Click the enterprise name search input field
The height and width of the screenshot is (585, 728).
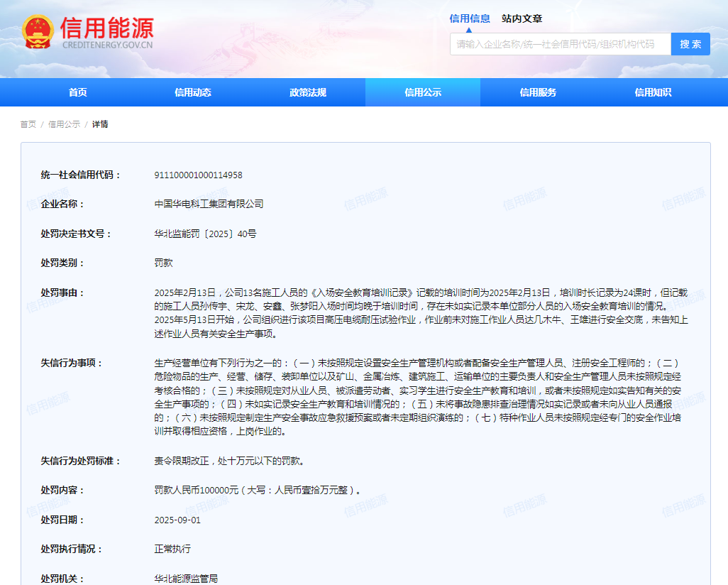(560, 44)
